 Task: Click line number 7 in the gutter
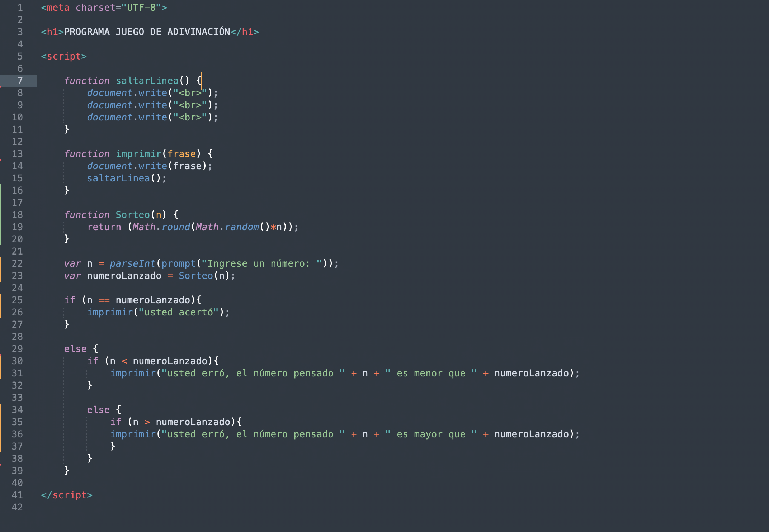pyautogui.click(x=20, y=81)
